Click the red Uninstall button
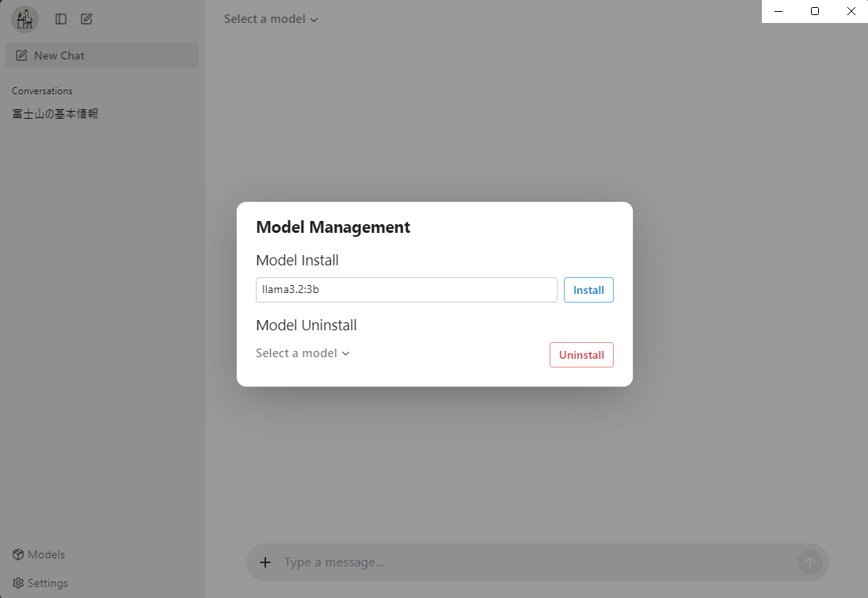 click(x=581, y=355)
